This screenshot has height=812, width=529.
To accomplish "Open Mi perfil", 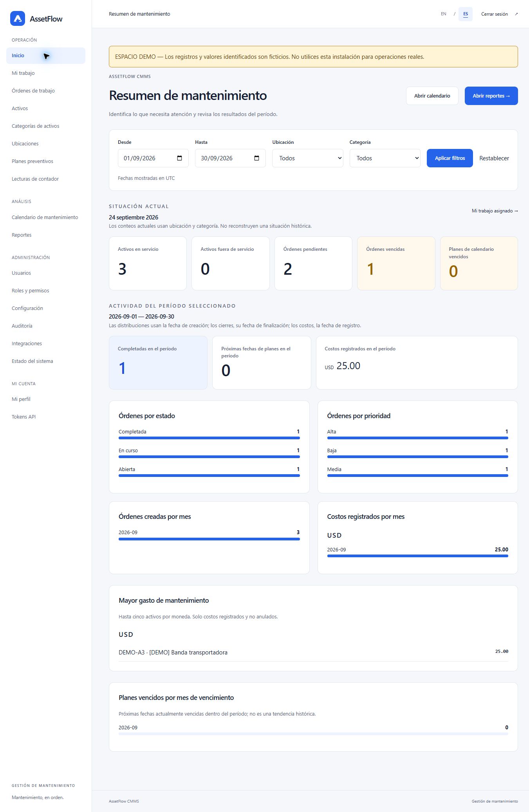I will [x=46, y=399].
